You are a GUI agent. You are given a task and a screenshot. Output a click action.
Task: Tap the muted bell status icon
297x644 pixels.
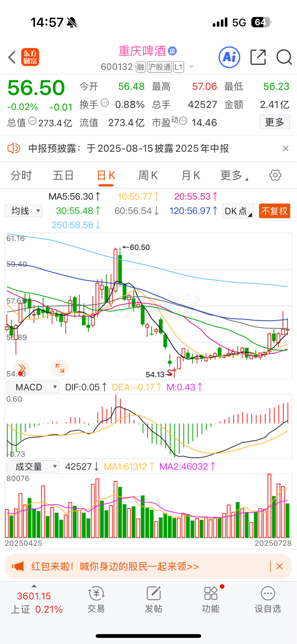pyautogui.click(x=72, y=22)
